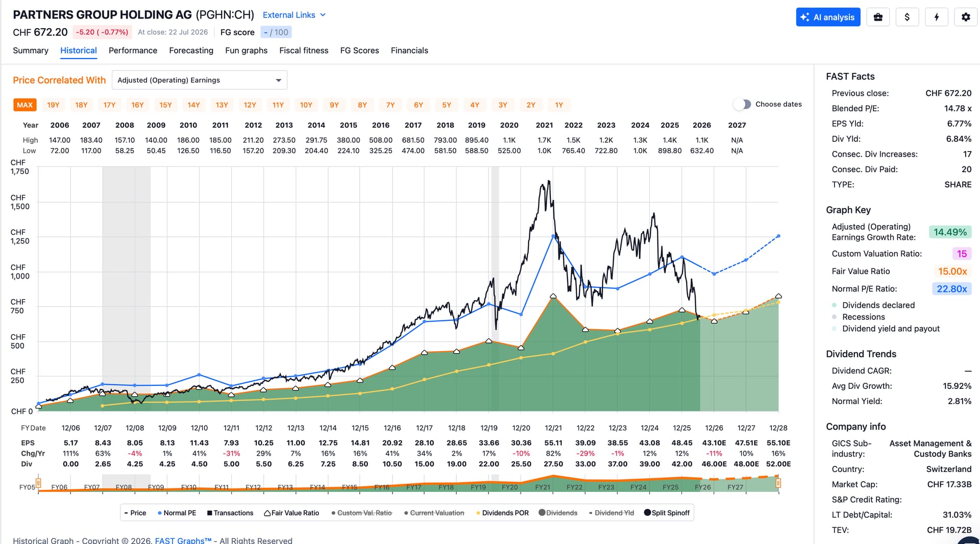
Task: Toggle the Fair Value Ratio legend series
Action: [291, 513]
